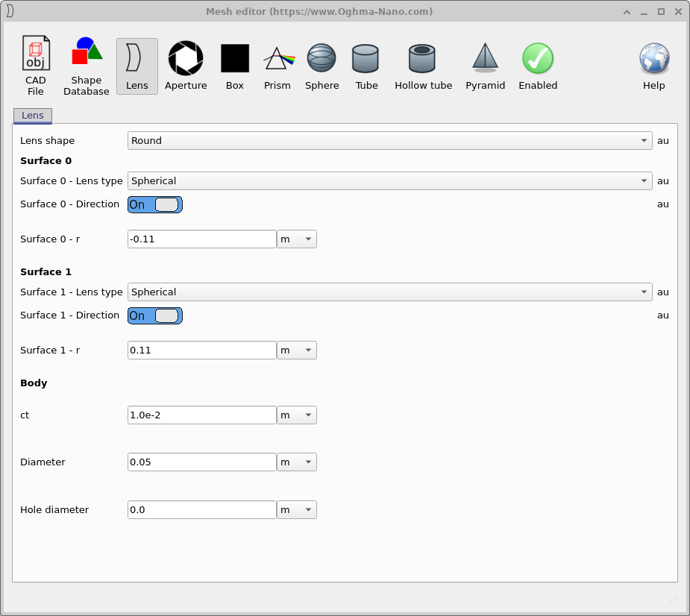This screenshot has width=690, height=616.
Task: Insert a Sphere object
Action: click(322, 58)
